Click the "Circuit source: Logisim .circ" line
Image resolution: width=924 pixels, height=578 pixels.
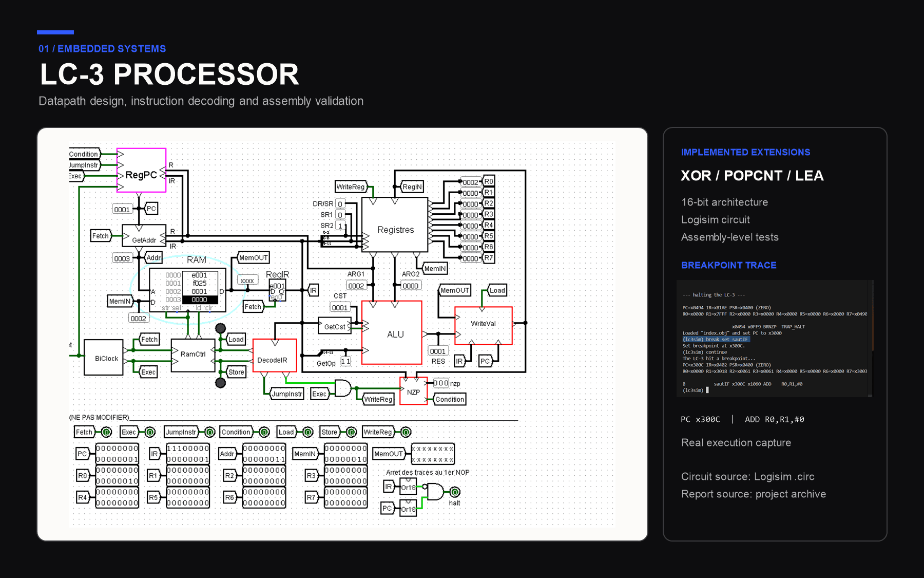click(747, 476)
